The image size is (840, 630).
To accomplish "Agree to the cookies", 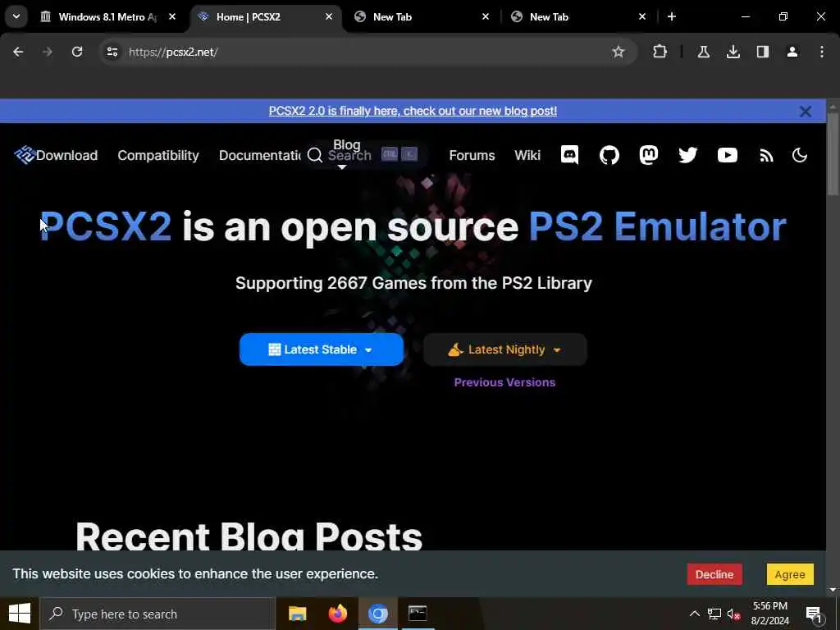I will click(790, 574).
